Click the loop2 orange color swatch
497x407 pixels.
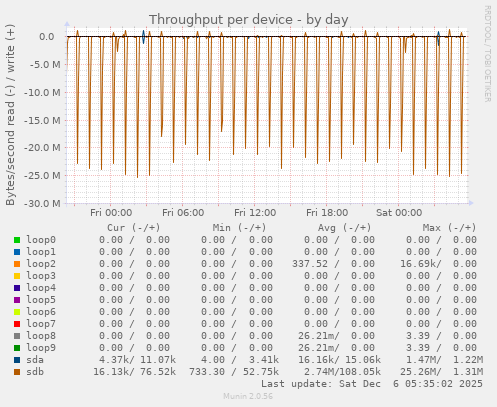tap(17, 264)
